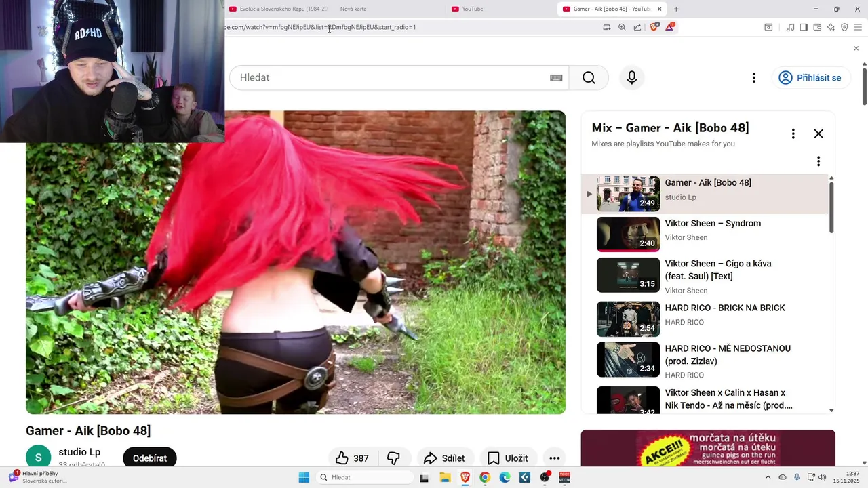Screen dimensions: 868x488
Task: Click the Gamer - Aik [Bobo 48] playlist thumbnail
Action: [x=628, y=194]
